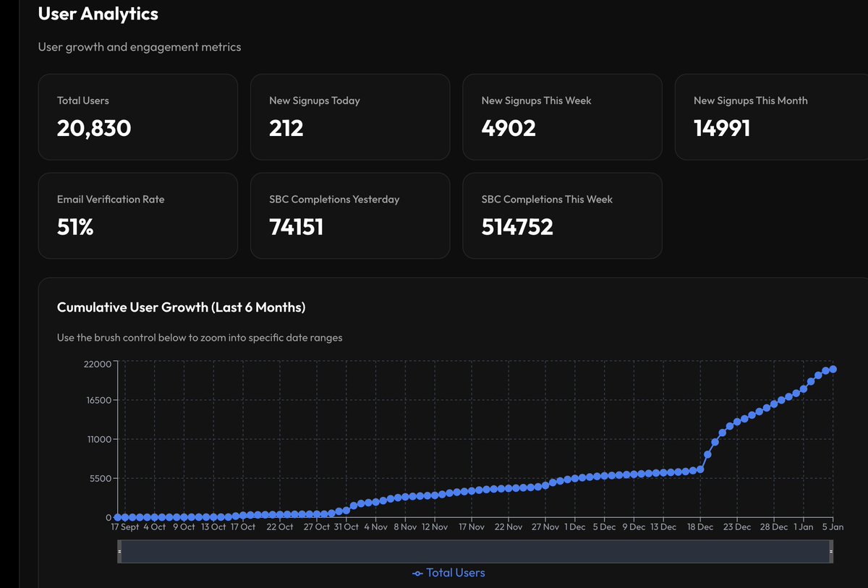The height and width of the screenshot is (588, 868).
Task: Click the New Signups This Month card
Action: point(771,117)
